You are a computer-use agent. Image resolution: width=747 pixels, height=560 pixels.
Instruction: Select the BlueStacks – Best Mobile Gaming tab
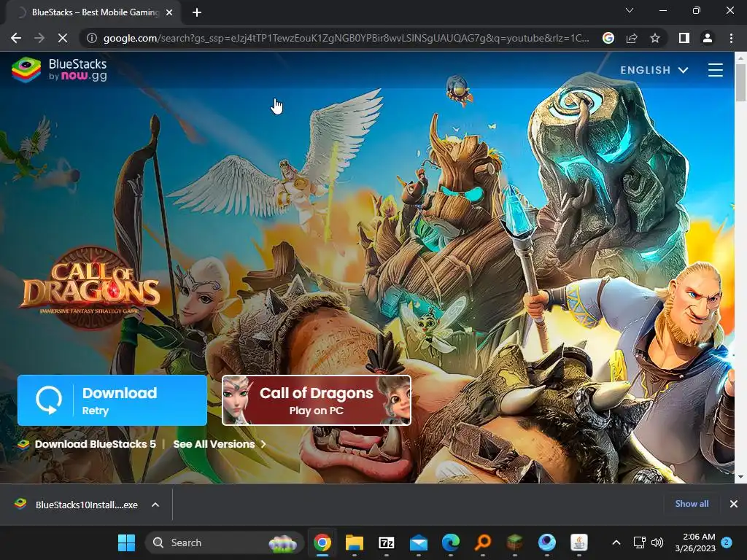(x=95, y=12)
